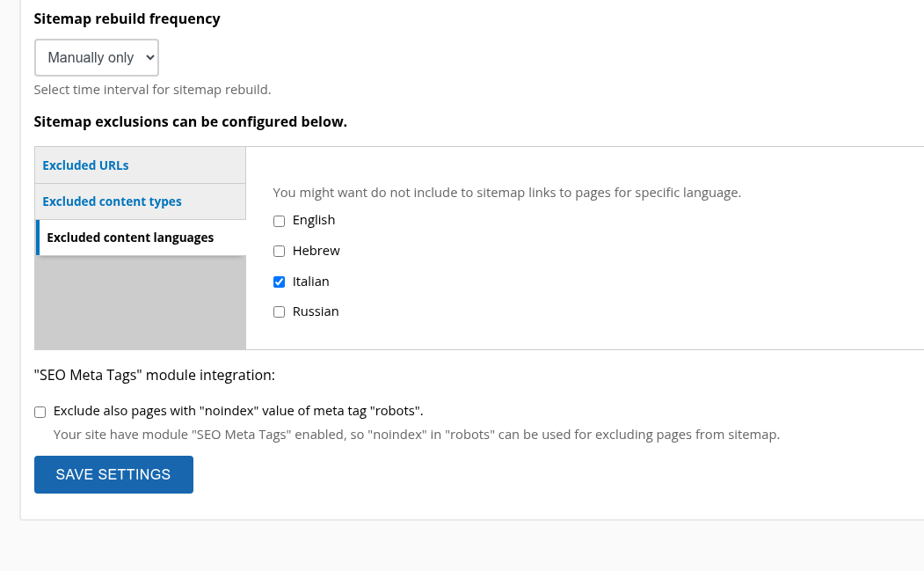
Task: Click the Save Settings button
Action: 113,475
